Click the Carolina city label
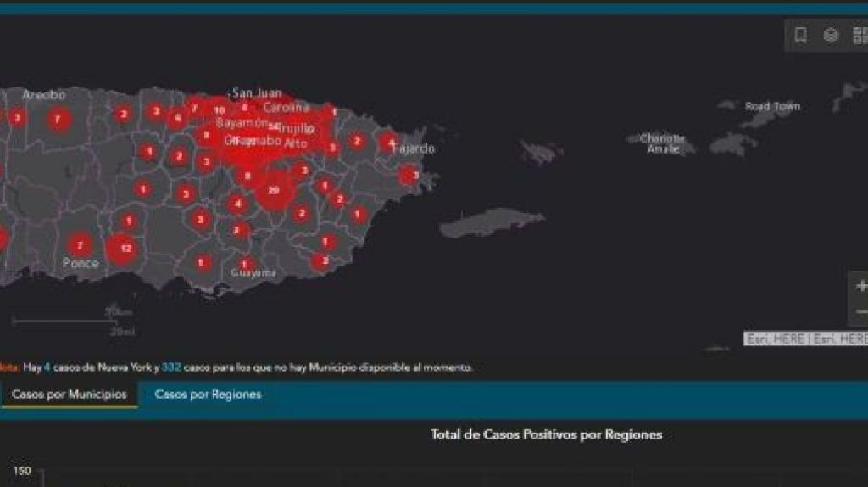Screen dimensions: 868x487 click(287, 107)
